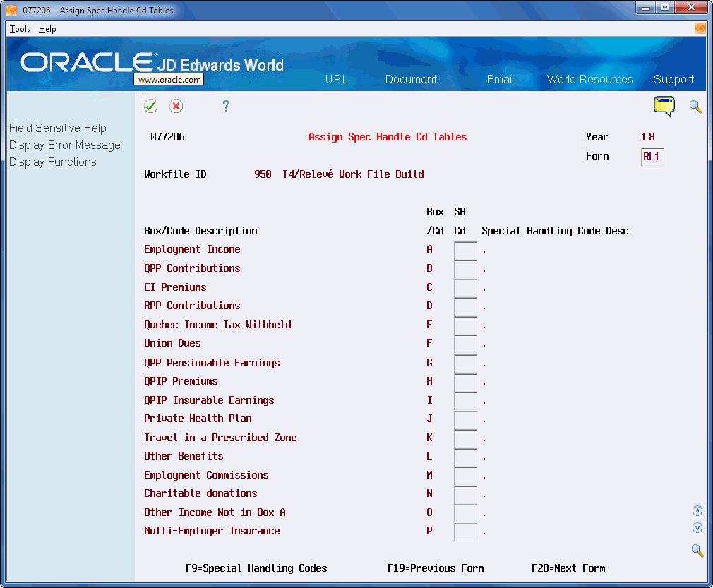
Task: Click SH Cd field for QPIP Premiums
Action: [x=466, y=383]
